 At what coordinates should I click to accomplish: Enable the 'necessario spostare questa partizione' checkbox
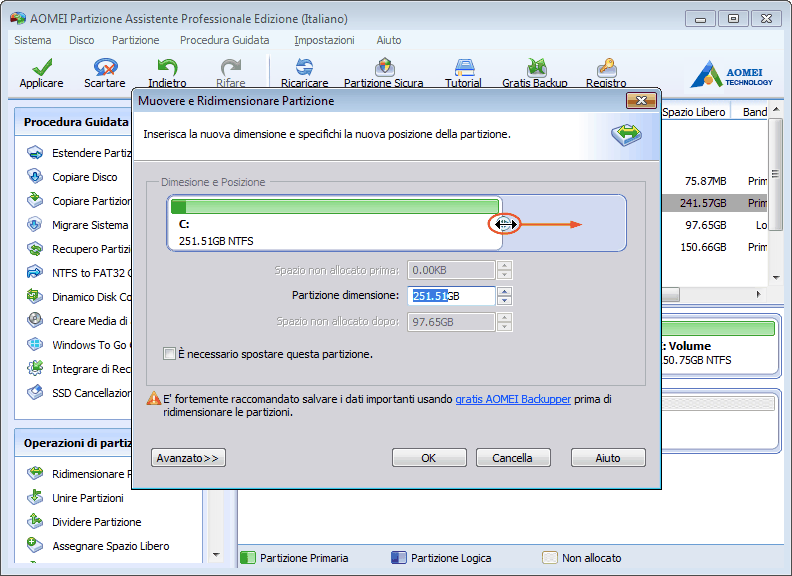pyautogui.click(x=169, y=354)
